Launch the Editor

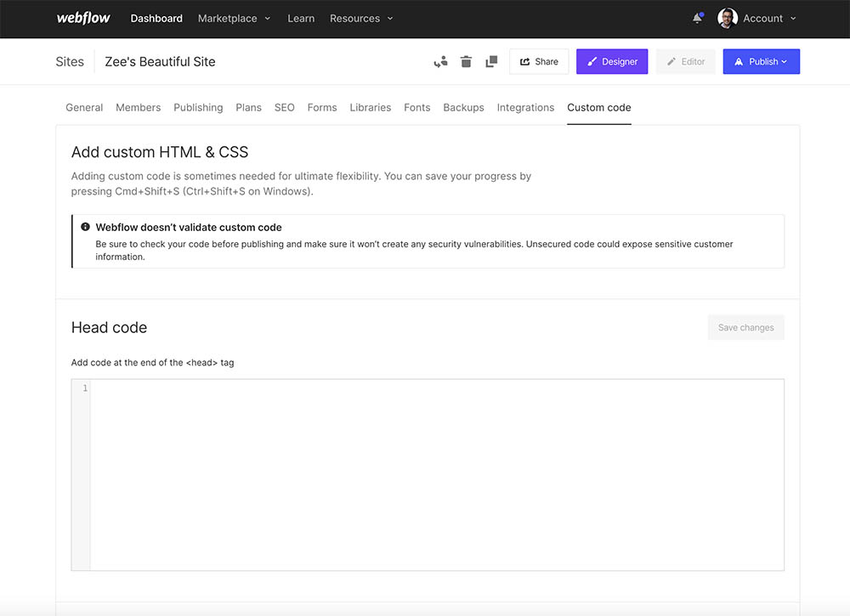point(685,61)
